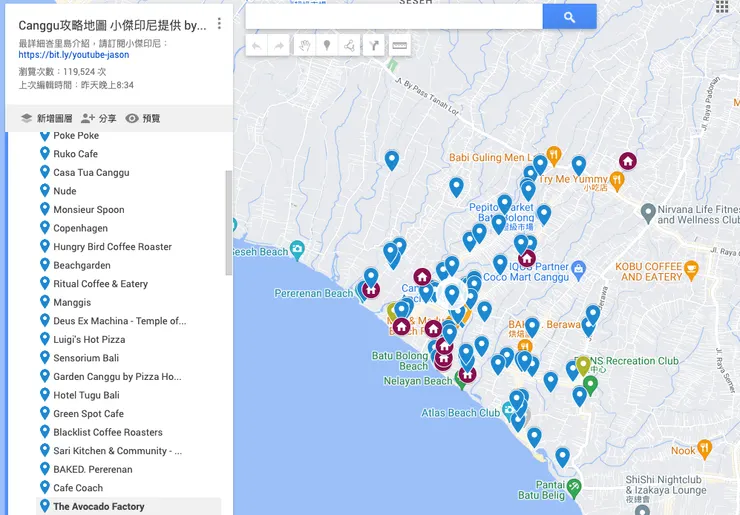Viewport: 740px width, 515px height.
Task: Click Pantai Batu Belig green marker
Action: click(x=573, y=488)
